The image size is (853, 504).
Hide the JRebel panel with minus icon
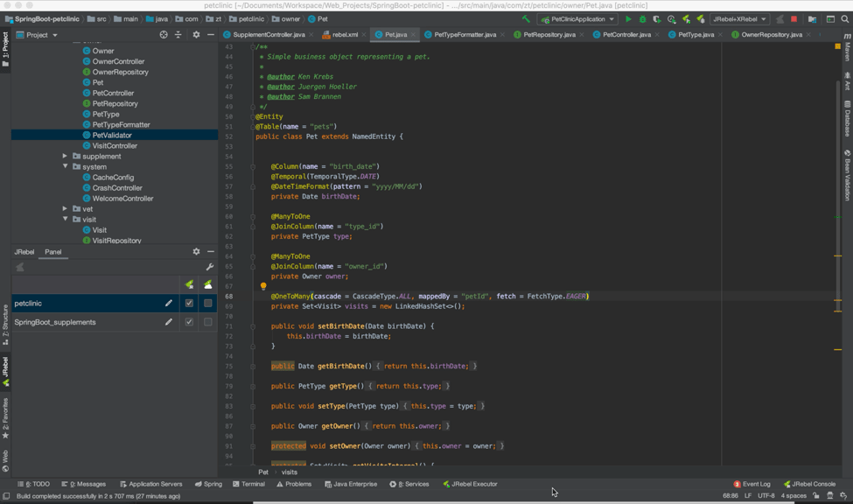(211, 251)
